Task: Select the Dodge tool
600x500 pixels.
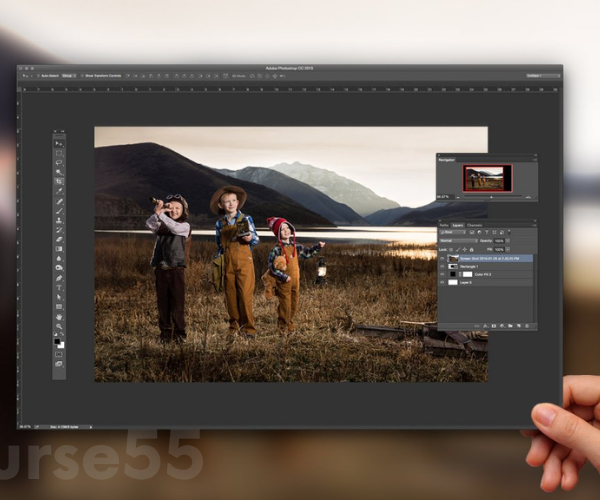Action: coord(59,268)
